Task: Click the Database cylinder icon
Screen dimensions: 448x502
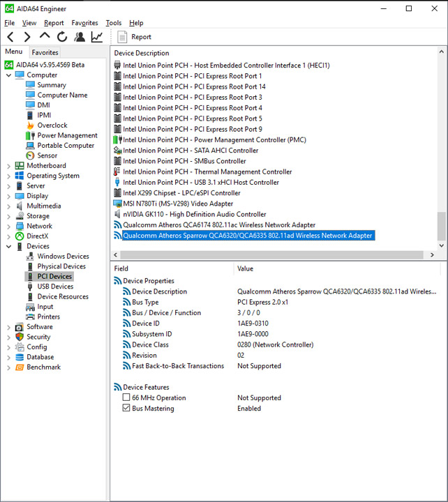Action: [x=20, y=357]
